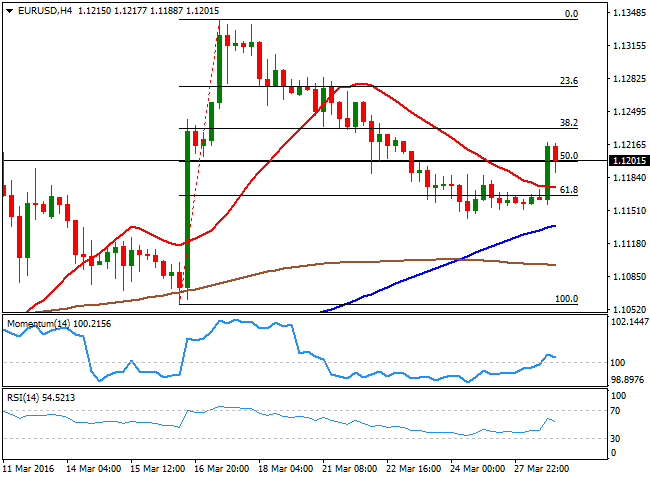
Task: Select the RSI(14) 54.5213 indicator label
Action: click(x=41, y=398)
